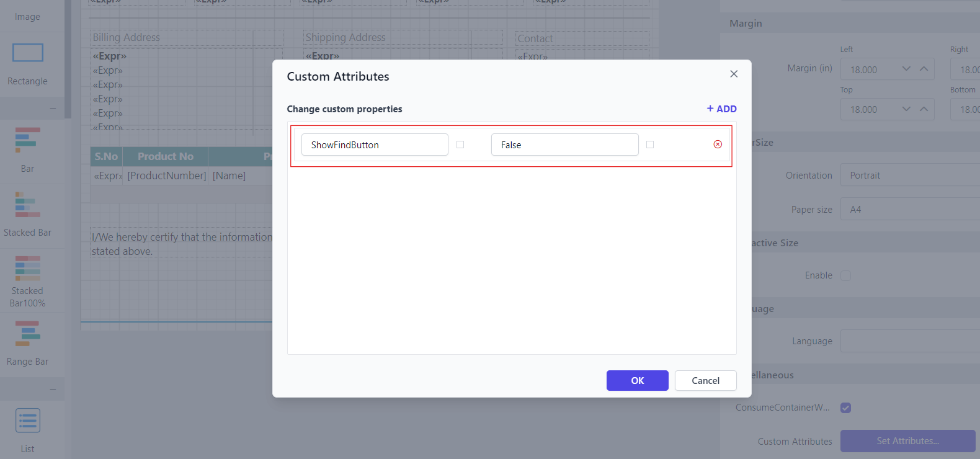980x459 pixels.
Task: Select the Billing Address textbox
Action: (x=187, y=38)
